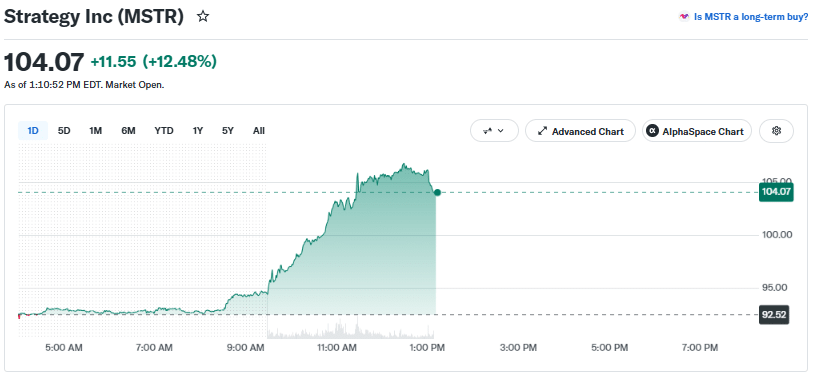This screenshot has height=373, width=817.
Task: Click the 11:00 AM x-axis label
Action: click(x=338, y=347)
